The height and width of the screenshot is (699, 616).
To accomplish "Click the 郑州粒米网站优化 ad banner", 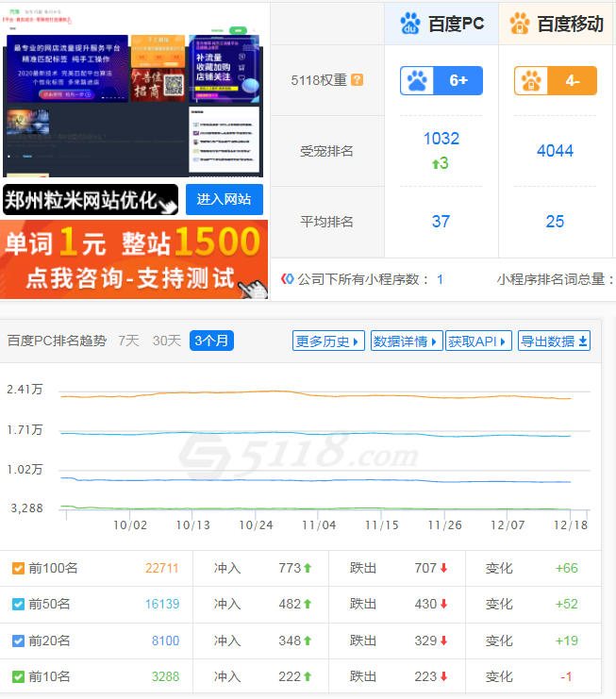I will click(91, 200).
